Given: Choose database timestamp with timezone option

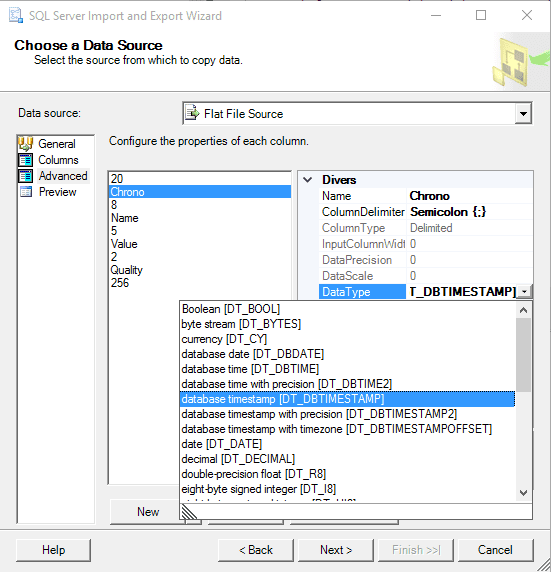Looking at the screenshot, I should [x=347, y=429].
